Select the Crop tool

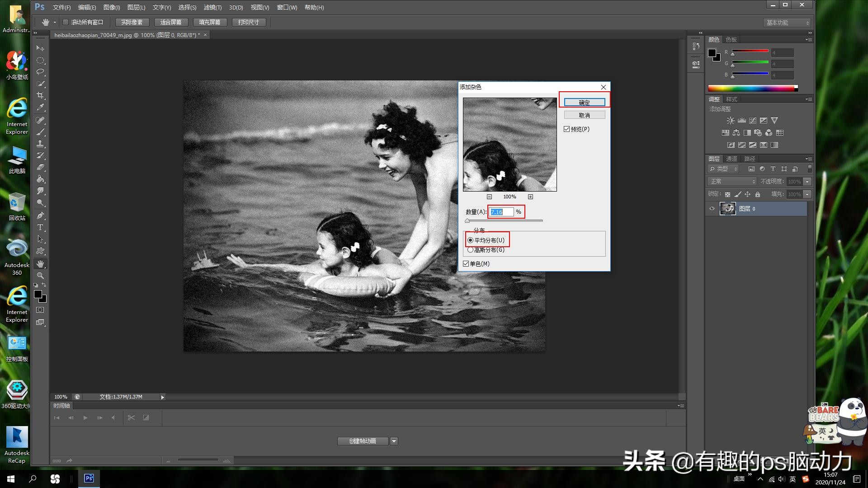click(x=40, y=95)
